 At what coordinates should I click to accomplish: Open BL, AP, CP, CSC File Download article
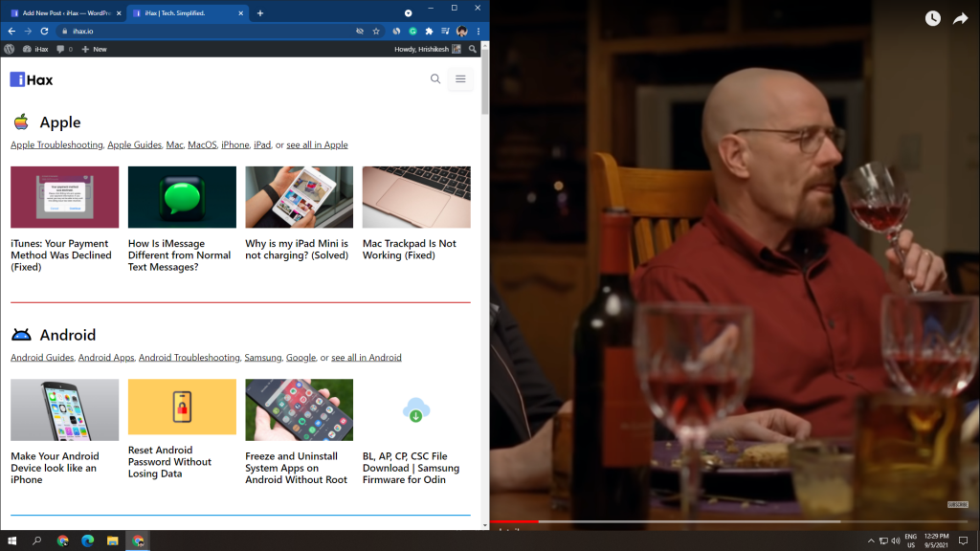[x=412, y=468]
